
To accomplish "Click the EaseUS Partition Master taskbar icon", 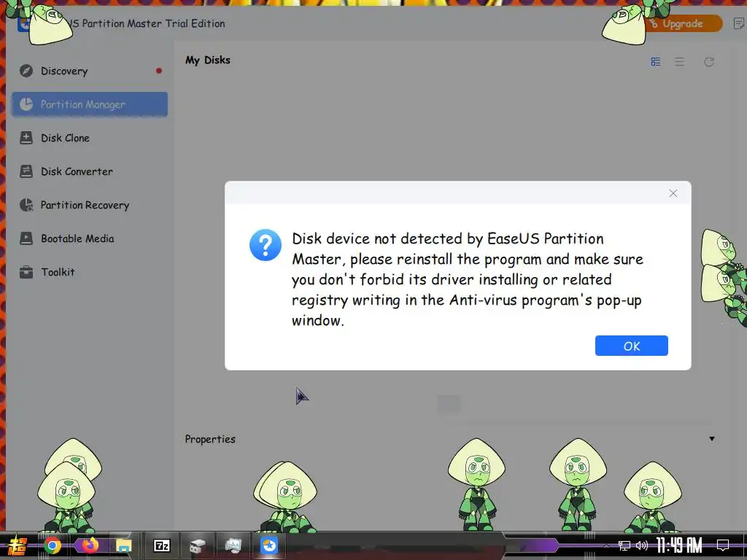I will (269, 545).
